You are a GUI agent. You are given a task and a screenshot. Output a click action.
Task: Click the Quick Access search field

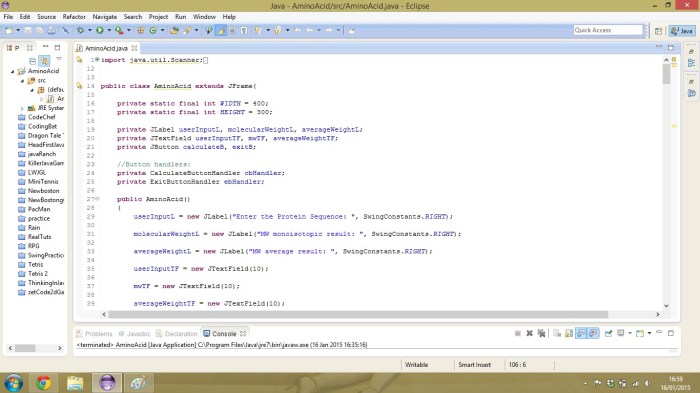click(x=608, y=30)
